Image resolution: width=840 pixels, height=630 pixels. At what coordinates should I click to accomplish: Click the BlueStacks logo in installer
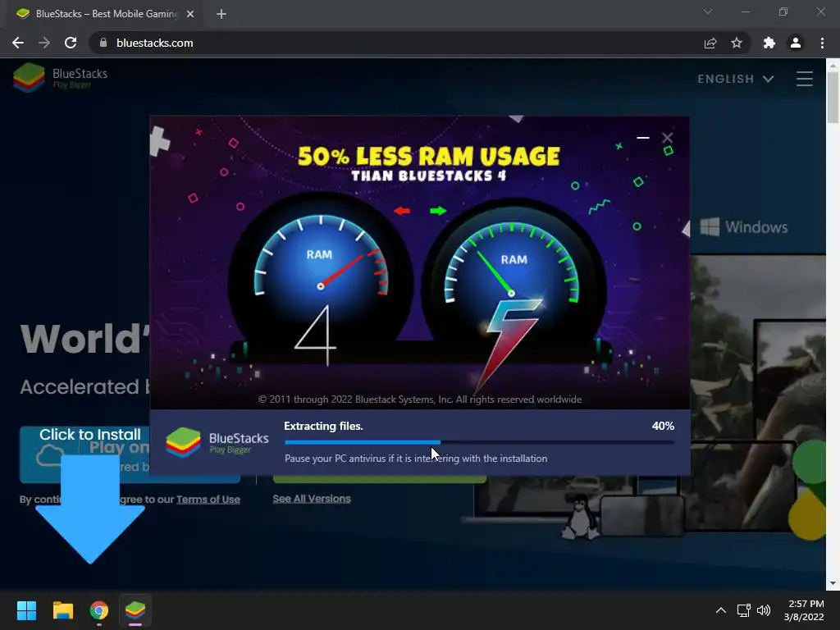217,442
